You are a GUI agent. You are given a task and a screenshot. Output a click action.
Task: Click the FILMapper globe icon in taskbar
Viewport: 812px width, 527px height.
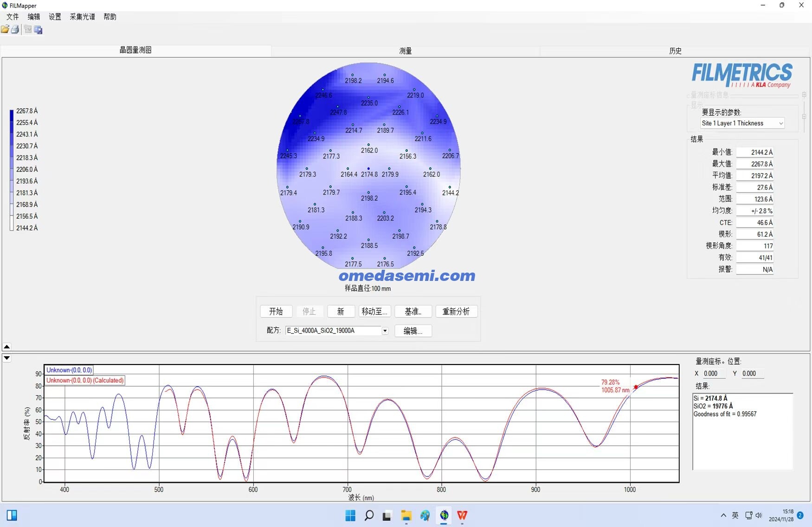(x=444, y=515)
